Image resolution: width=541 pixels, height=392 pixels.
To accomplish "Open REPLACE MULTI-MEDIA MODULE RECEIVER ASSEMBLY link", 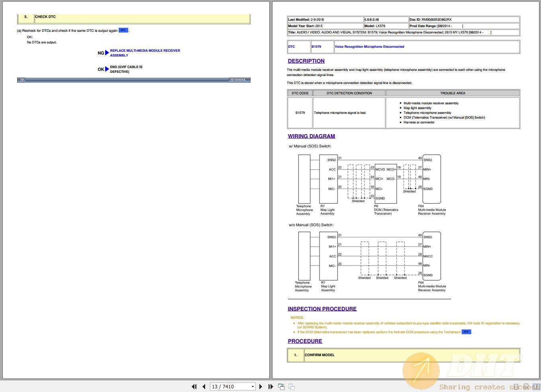I will tap(145, 53).
